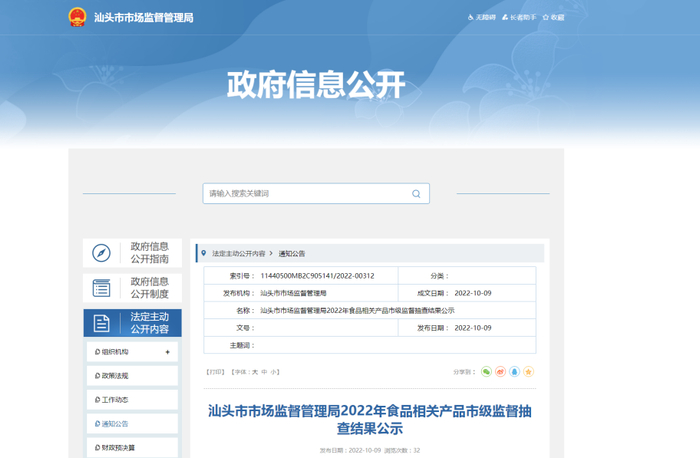This screenshot has width=700, height=458.
Task: Click the list icon for 政府信息公开制度
Action: coord(101,288)
